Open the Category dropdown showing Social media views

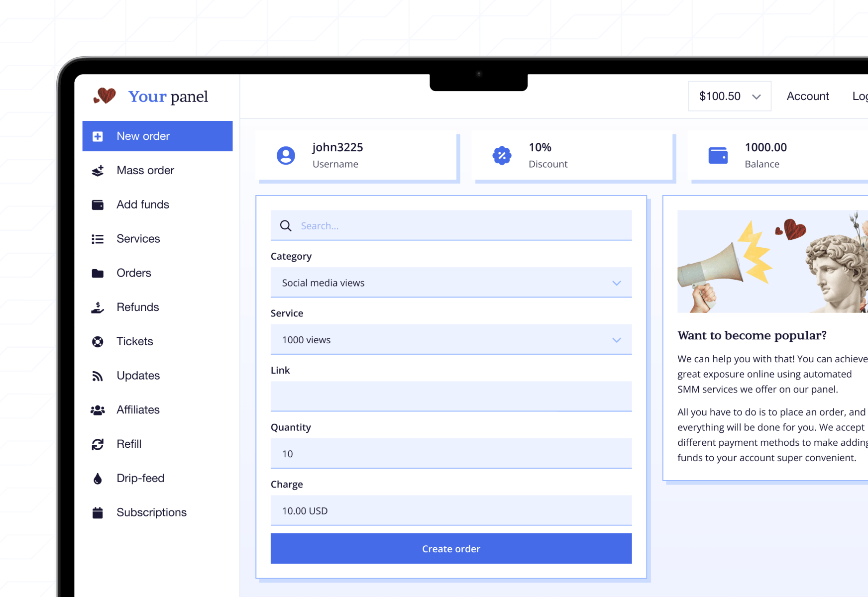coord(451,283)
